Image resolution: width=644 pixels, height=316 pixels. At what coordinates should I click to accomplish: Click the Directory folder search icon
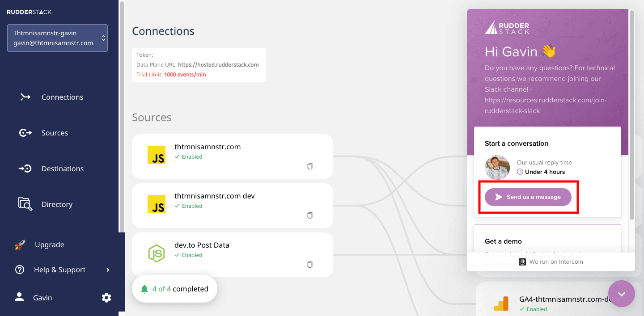pyautogui.click(x=25, y=204)
